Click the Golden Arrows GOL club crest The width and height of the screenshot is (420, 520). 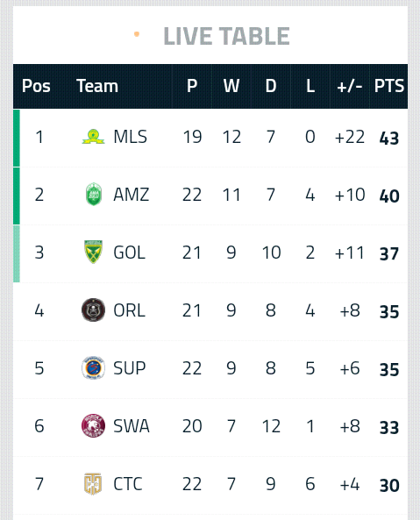tap(94, 252)
